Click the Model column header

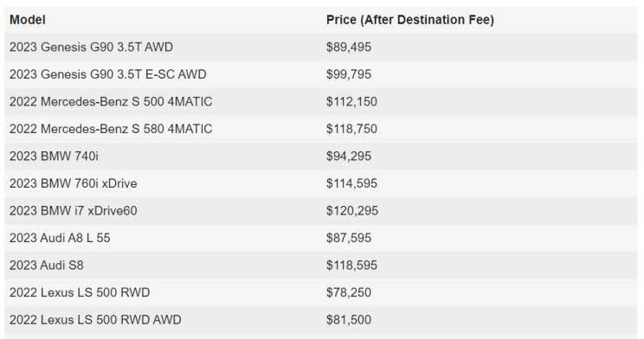(x=28, y=20)
